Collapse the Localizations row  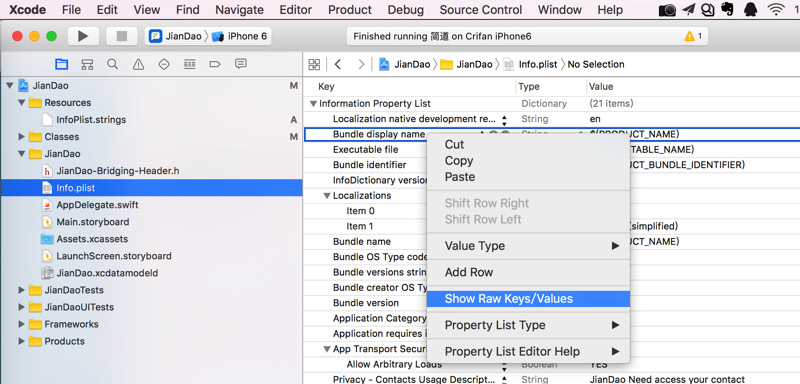pyautogui.click(x=327, y=196)
